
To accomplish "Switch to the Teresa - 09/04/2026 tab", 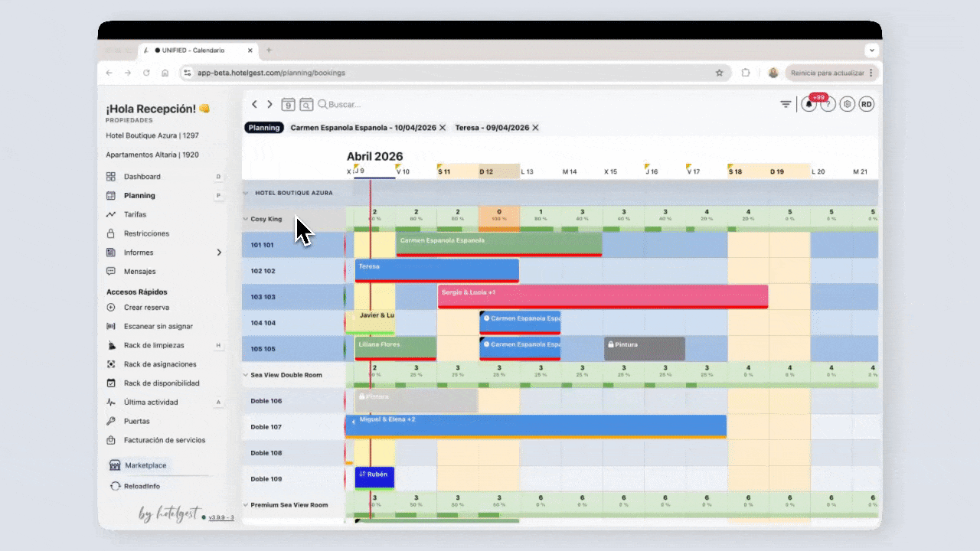I will tap(492, 128).
